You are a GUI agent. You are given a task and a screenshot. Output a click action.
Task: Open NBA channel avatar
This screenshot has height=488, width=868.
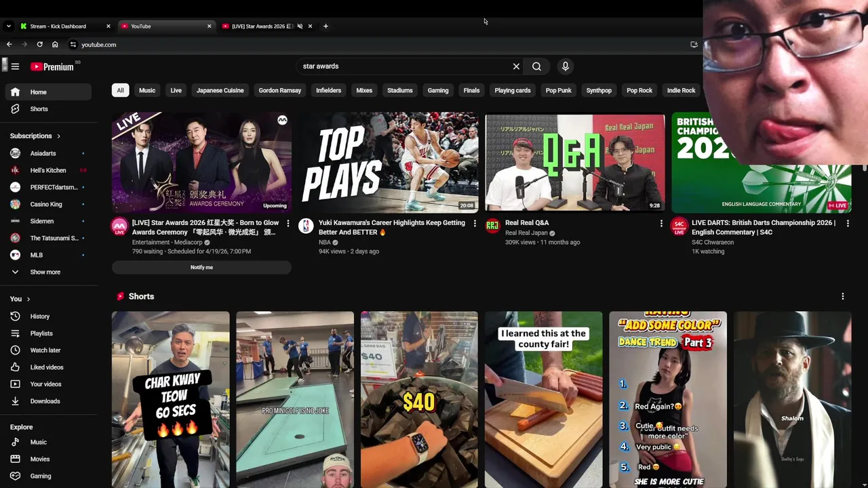click(x=307, y=226)
